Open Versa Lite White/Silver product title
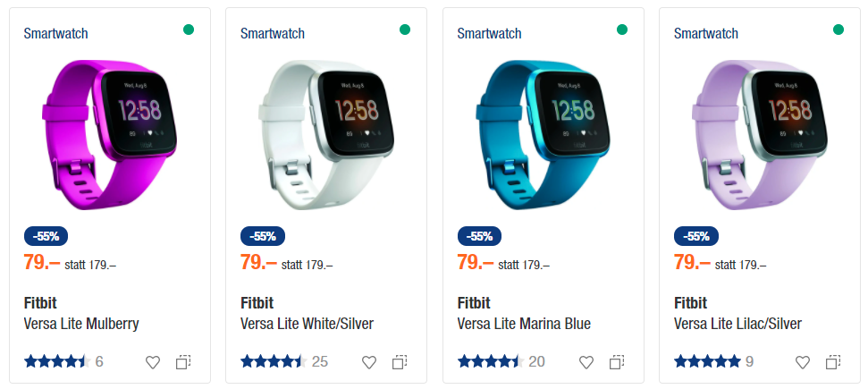This screenshot has height=389, width=868. pos(308,324)
